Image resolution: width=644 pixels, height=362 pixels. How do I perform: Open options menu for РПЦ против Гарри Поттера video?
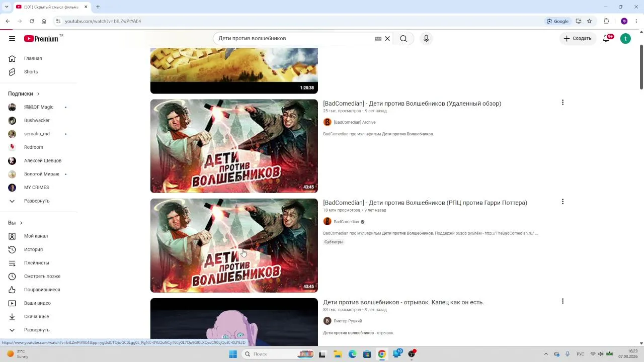pyautogui.click(x=562, y=202)
